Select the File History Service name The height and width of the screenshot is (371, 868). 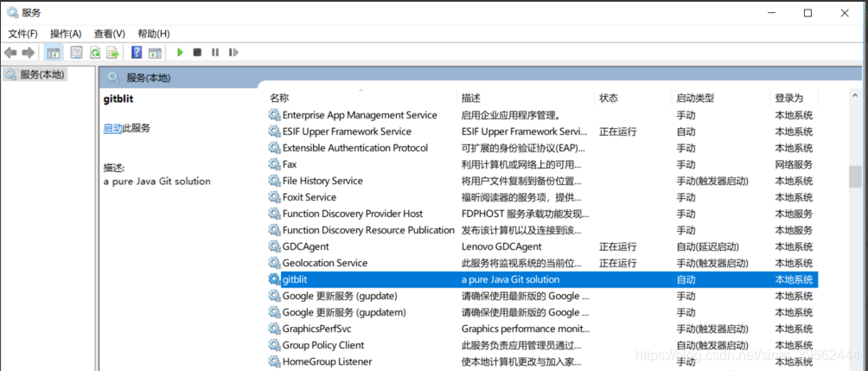pos(322,181)
